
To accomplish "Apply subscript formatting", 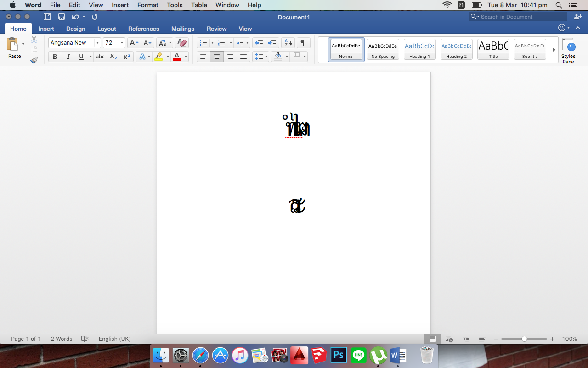I will [x=113, y=57].
